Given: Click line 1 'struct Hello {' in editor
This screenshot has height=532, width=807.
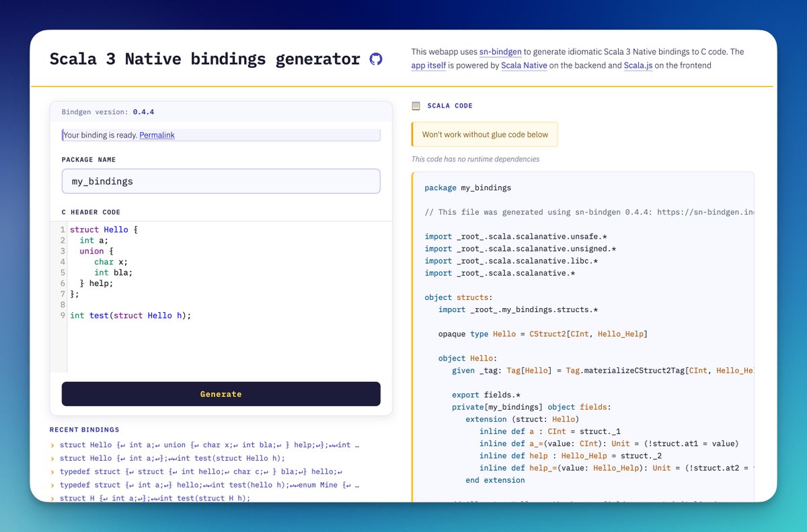Looking at the screenshot, I should tap(104, 229).
